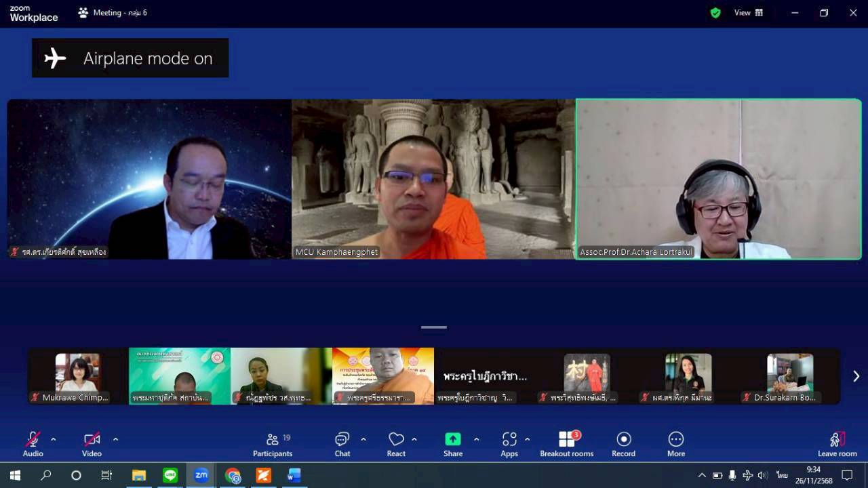Show next participants in thumbnail strip
The image size is (868, 488).
pos(856,376)
